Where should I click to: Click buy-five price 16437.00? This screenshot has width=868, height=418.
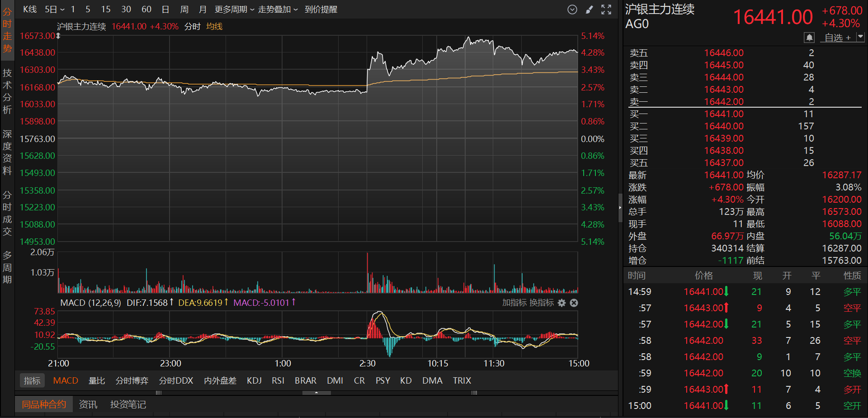click(x=724, y=163)
